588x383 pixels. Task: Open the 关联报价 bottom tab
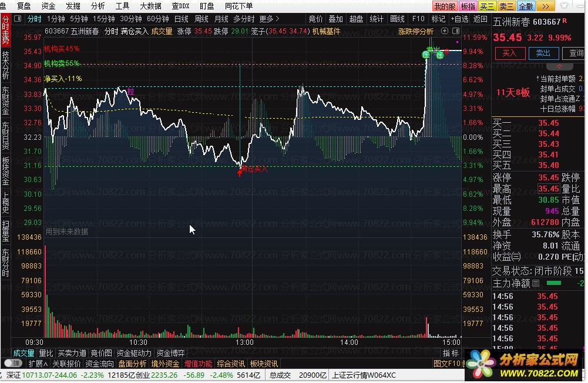tap(66, 364)
